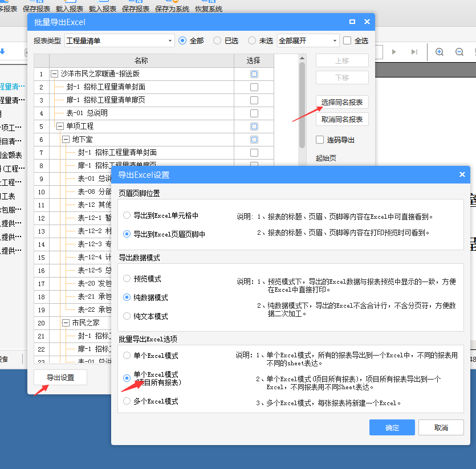Collapse the 沙洋市民之家暖通-报送版 tree node
476x469 pixels.
[x=54, y=74]
